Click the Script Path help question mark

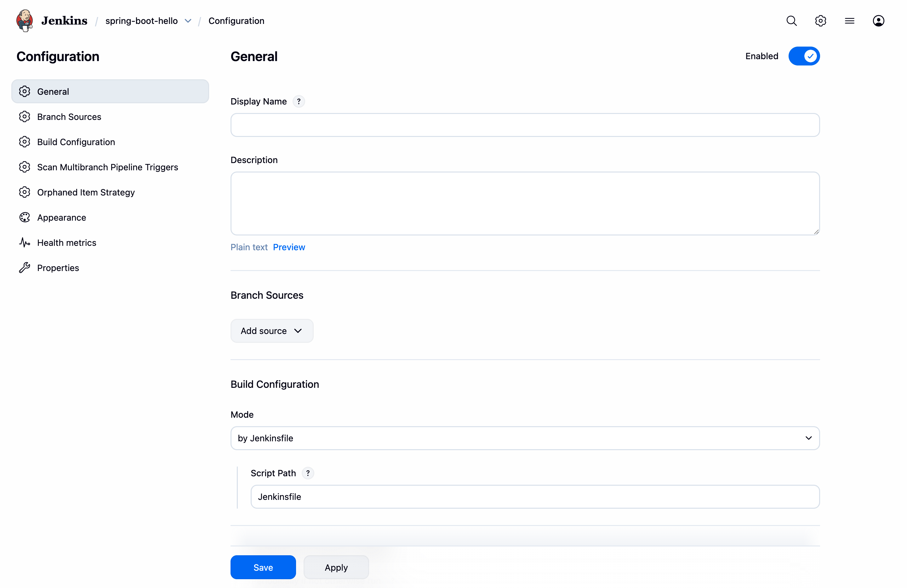308,473
